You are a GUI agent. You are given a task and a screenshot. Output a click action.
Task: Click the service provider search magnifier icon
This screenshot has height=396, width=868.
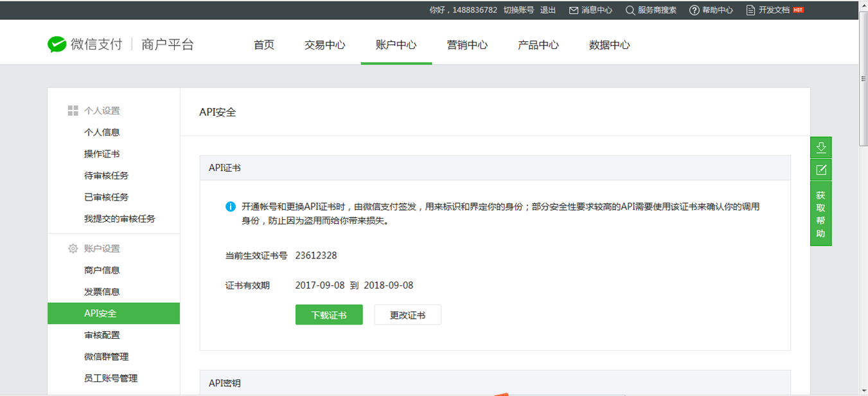(x=630, y=10)
